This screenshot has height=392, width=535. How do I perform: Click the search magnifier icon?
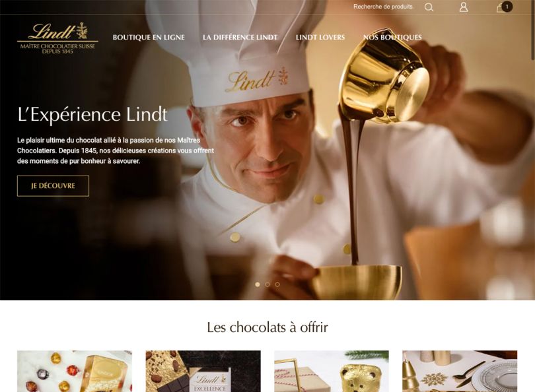[429, 7]
